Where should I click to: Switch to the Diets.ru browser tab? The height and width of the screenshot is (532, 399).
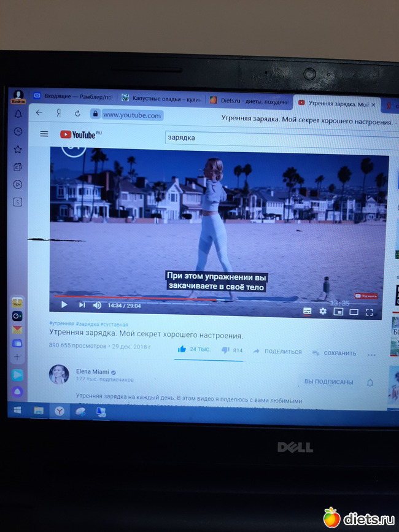click(x=247, y=99)
